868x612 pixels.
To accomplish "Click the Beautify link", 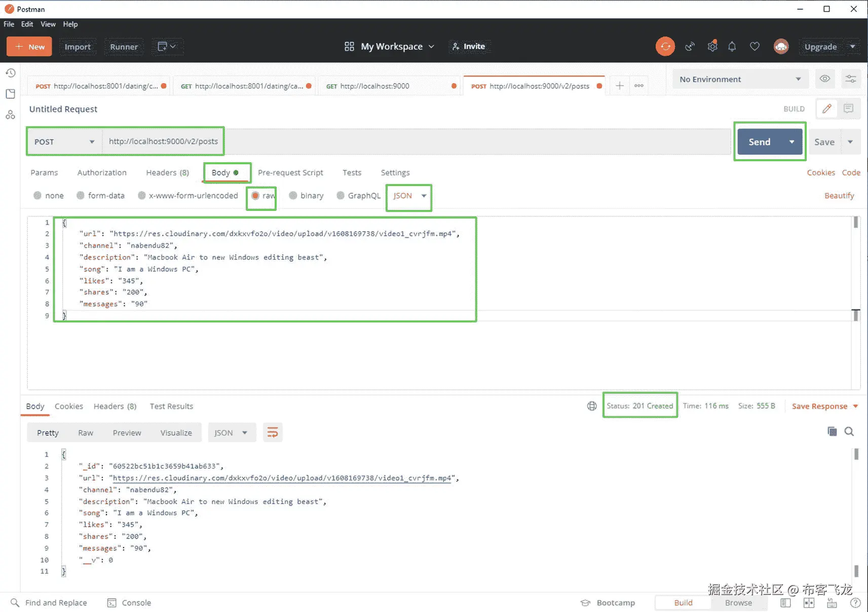I will click(839, 196).
